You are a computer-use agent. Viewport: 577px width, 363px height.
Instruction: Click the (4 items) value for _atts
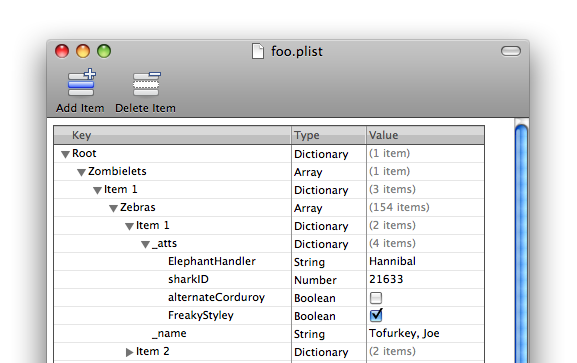click(x=392, y=243)
